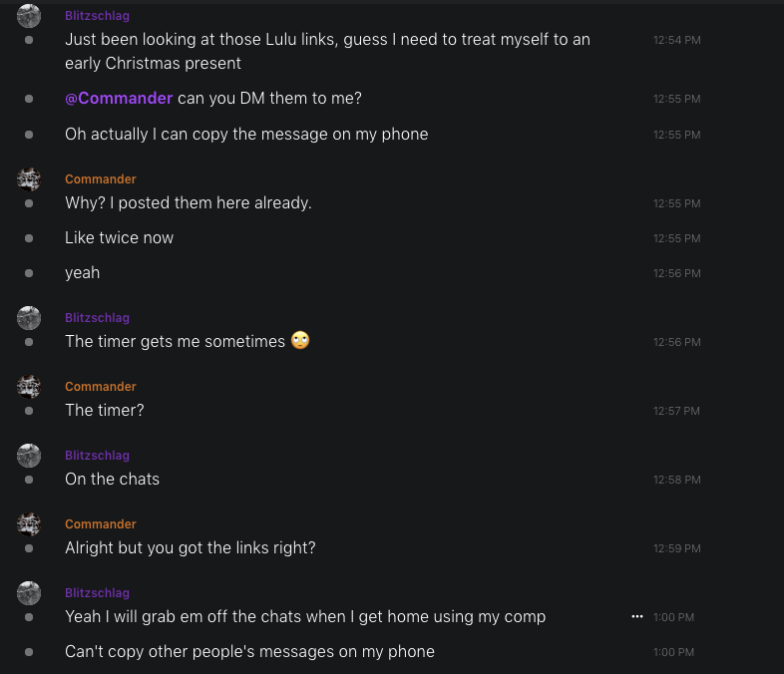Click Blitzschlag's avatar above "The timer gets me"

coord(29,318)
